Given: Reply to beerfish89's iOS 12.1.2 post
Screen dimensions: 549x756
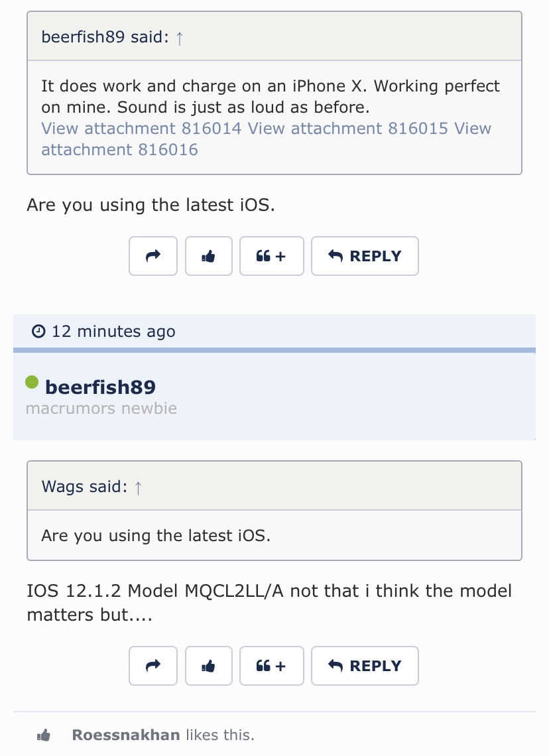Looking at the screenshot, I should pos(365,666).
